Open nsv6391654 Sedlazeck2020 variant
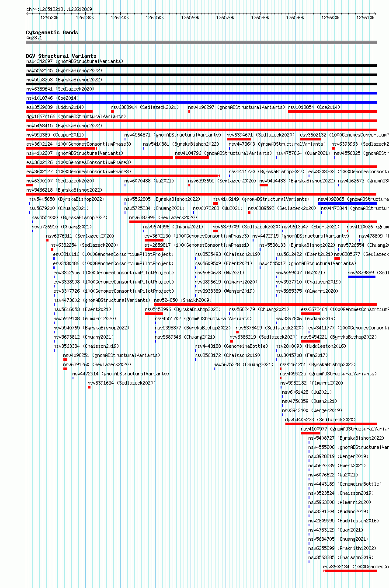389x588 pixels. point(122,383)
